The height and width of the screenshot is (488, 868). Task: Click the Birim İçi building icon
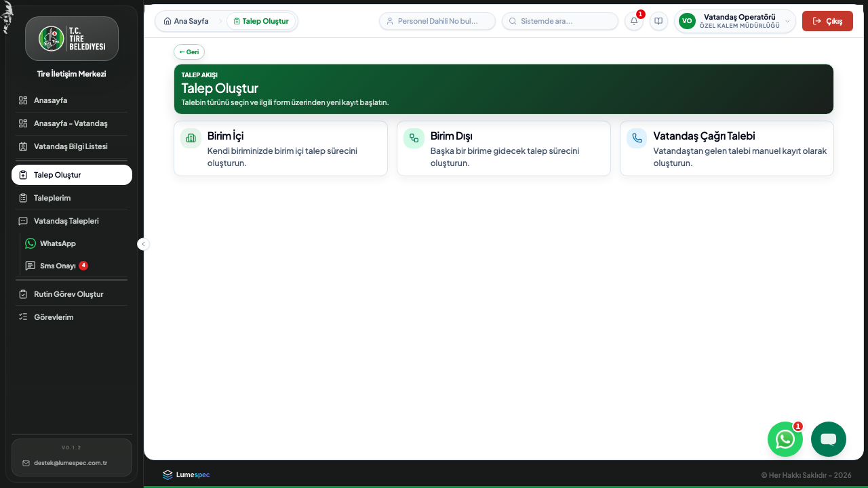tap(191, 138)
